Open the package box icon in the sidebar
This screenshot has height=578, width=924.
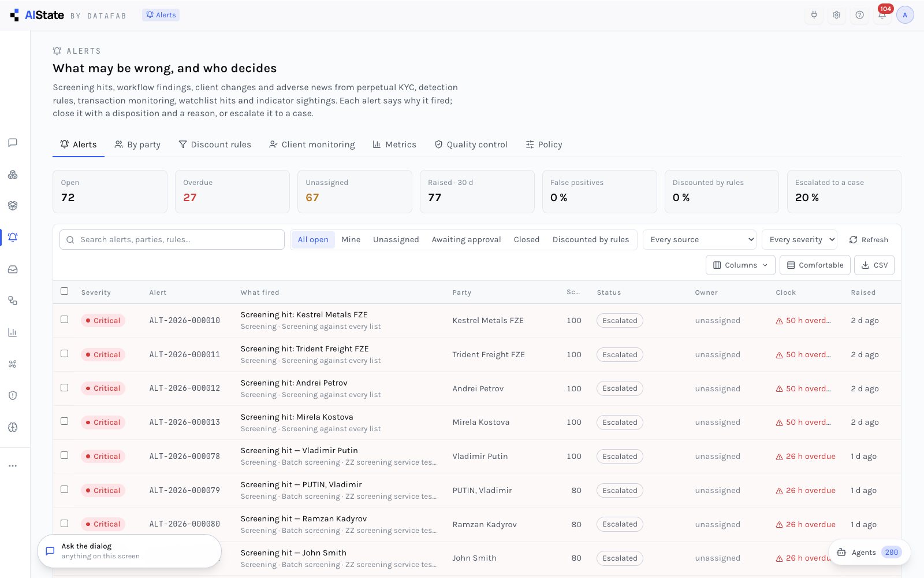[x=13, y=206]
